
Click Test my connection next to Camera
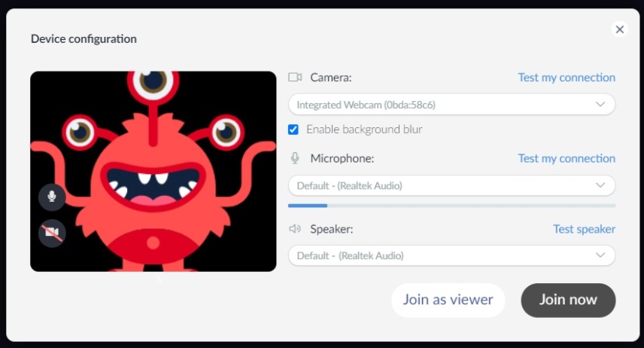tap(567, 78)
